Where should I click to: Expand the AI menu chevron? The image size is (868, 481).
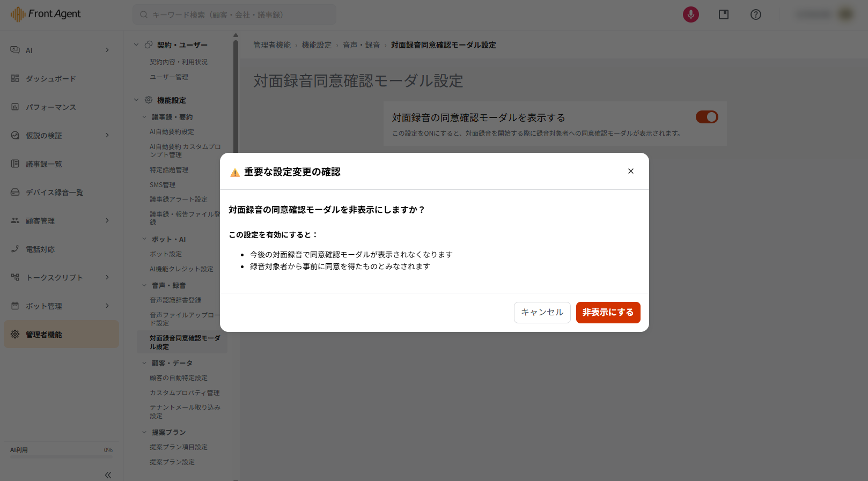click(107, 50)
